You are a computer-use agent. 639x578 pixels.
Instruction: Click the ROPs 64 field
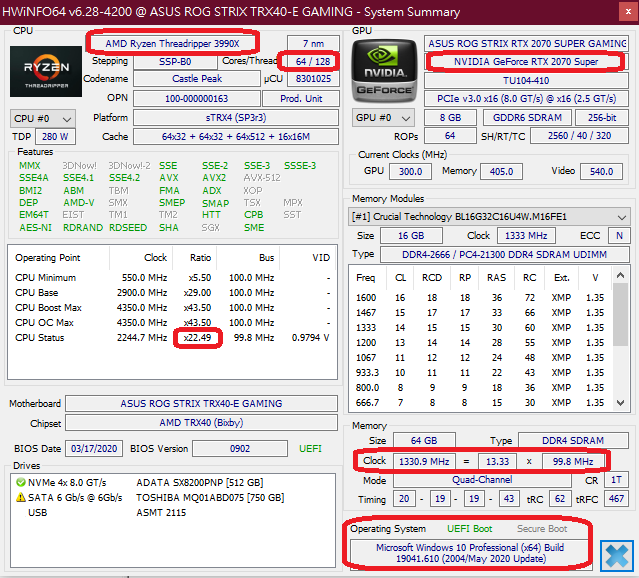tap(450, 136)
